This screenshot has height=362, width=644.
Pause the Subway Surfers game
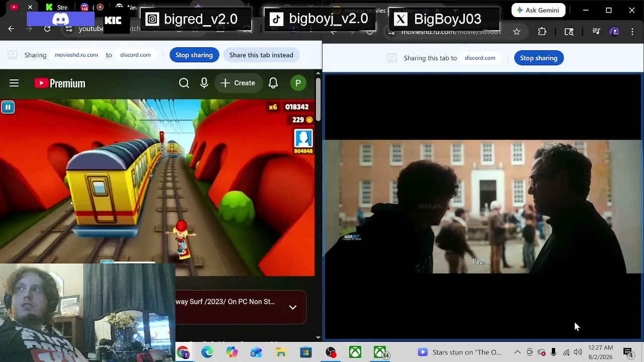coord(8,107)
